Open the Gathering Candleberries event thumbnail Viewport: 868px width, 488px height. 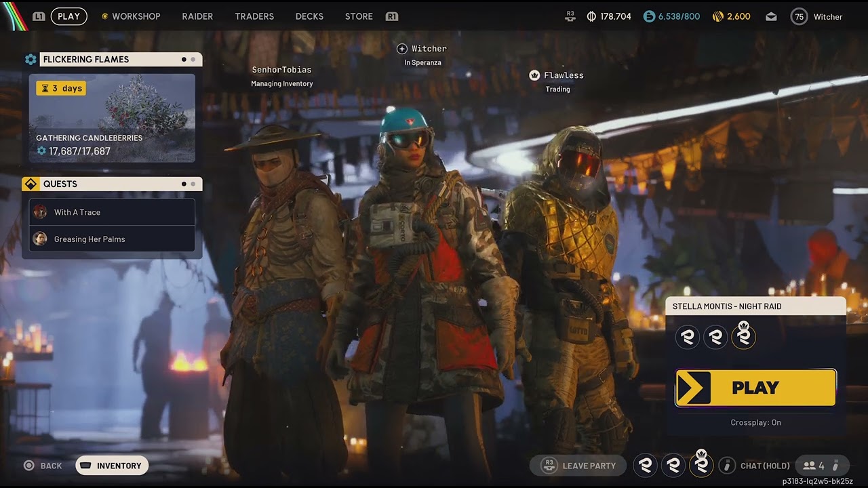point(112,119)
